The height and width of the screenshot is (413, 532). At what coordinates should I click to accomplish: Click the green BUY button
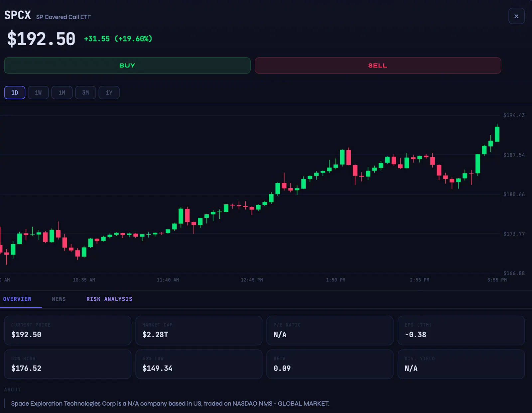[x=127, y=65]
